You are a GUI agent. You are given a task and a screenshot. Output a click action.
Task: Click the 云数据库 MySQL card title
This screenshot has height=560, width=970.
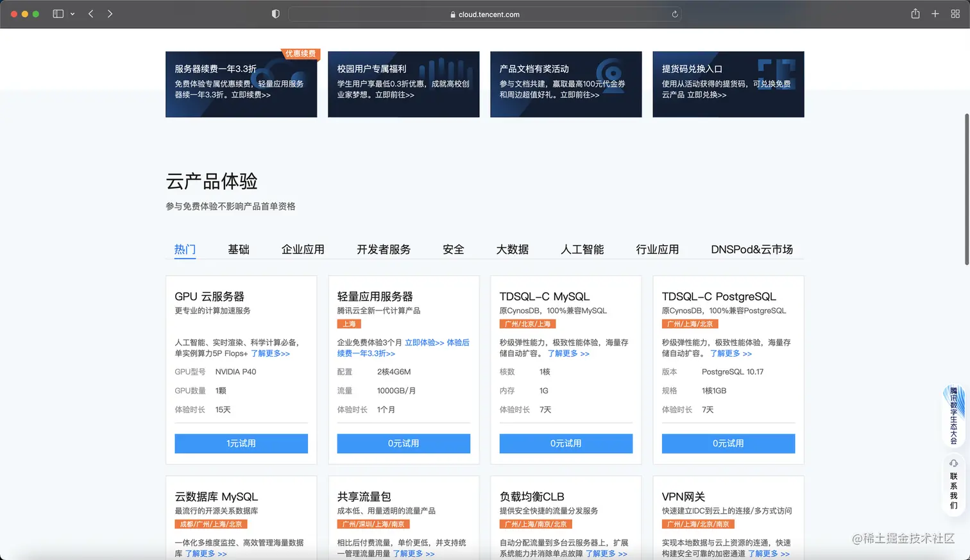(216, 496)
